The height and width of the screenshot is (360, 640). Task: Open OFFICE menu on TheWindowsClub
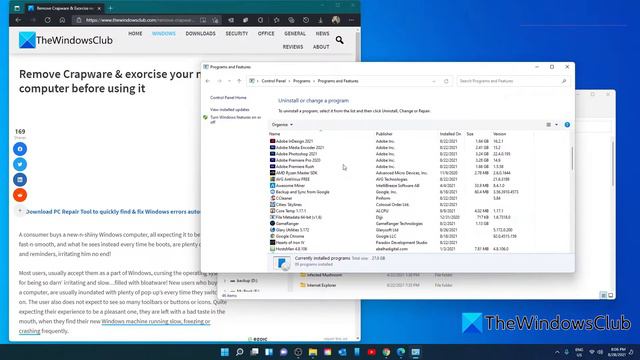[266, 33]
